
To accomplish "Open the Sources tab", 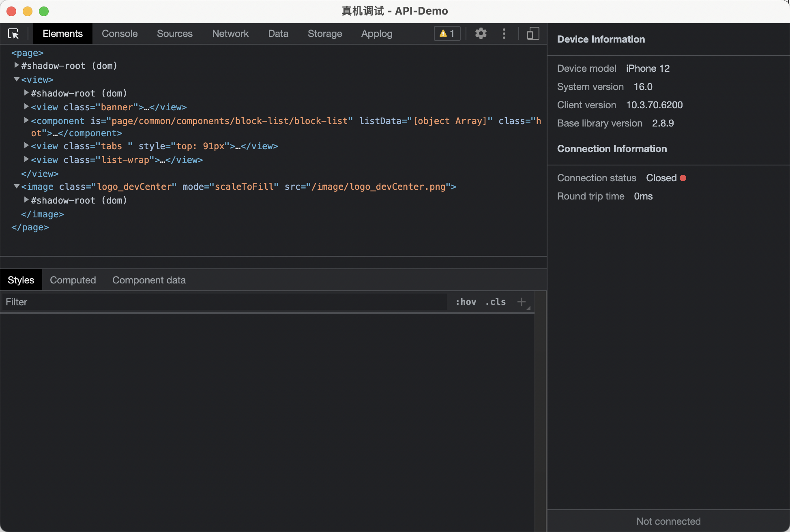I will click(175, 34).
